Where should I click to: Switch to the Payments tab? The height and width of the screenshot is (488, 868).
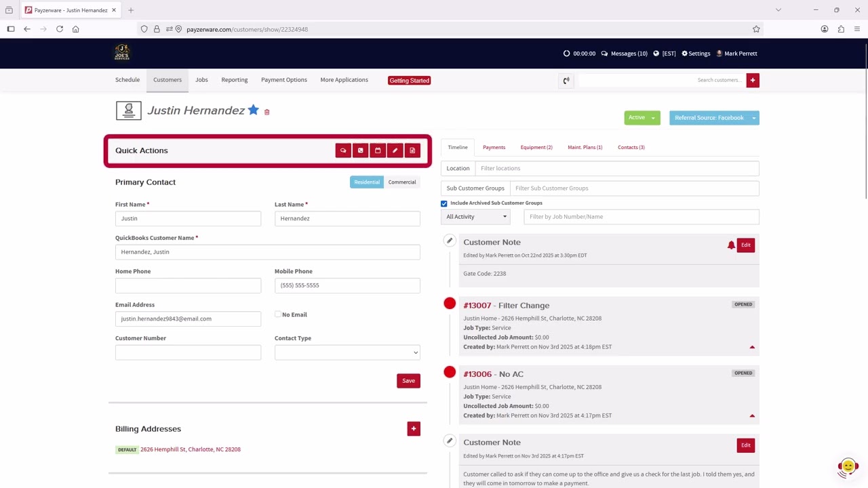494,147
